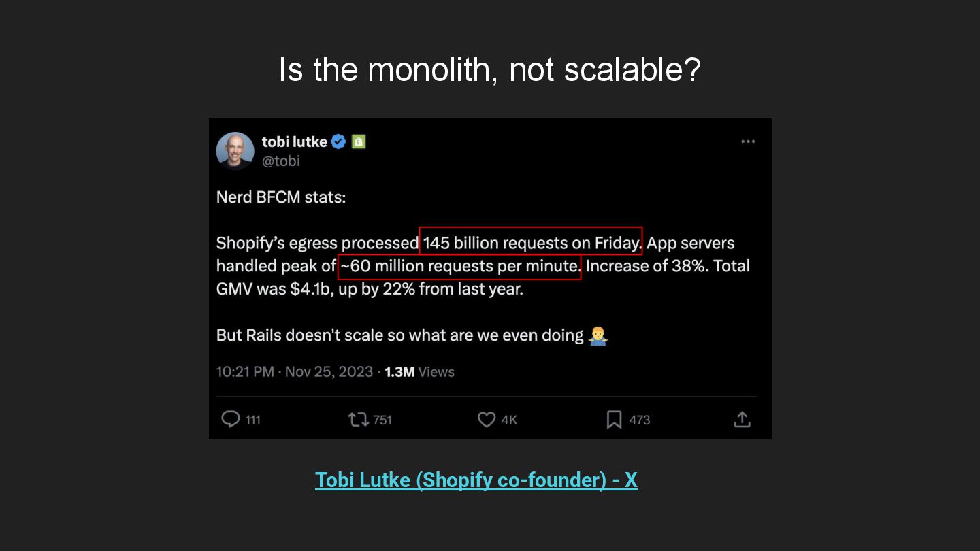This screenshot has width=980, height=551.
Task: Click the tobi lutke display name
Action: (x=294, y=141)
